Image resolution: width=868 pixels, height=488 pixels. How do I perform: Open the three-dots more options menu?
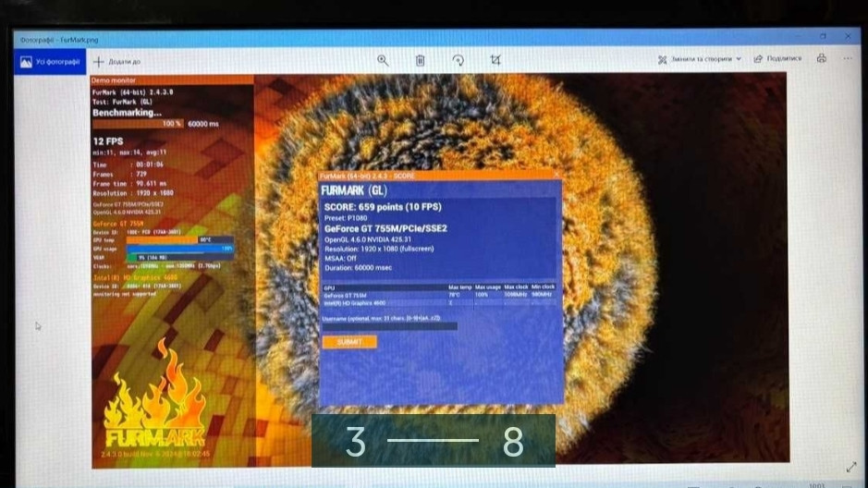click(x=848, y=58)
